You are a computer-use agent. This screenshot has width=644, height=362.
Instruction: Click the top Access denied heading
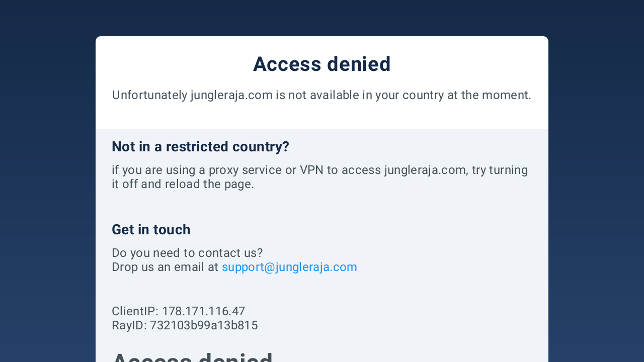322,64
